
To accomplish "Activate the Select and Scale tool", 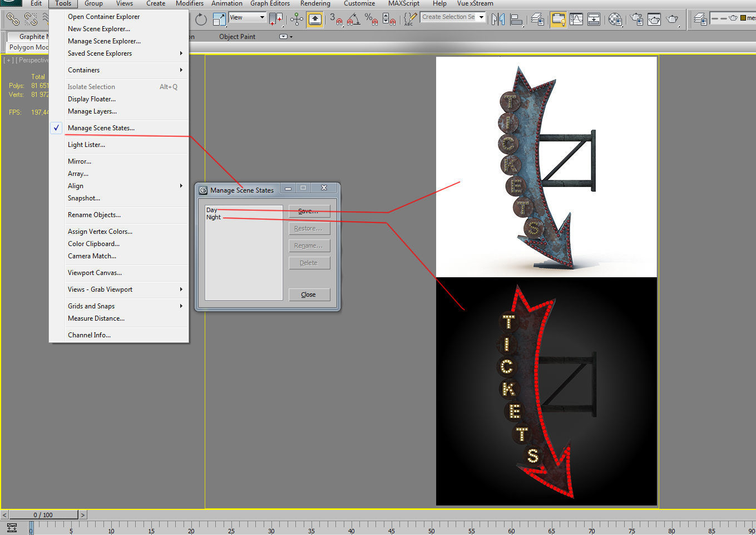I will pos(219,19).
